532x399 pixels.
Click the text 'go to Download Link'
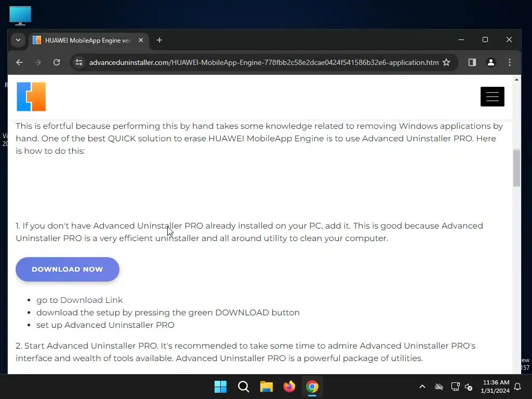pyautogui.click(x=79, y=300)
